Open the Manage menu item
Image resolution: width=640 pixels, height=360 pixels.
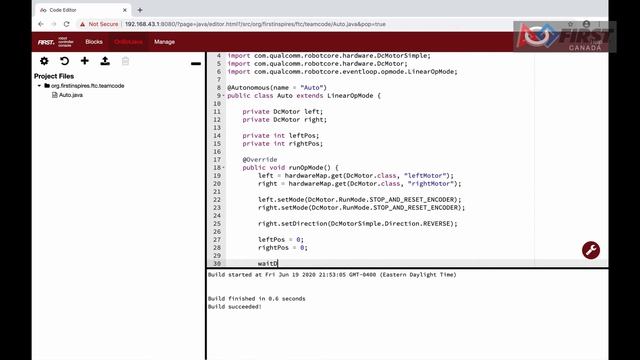click(164, 42)
